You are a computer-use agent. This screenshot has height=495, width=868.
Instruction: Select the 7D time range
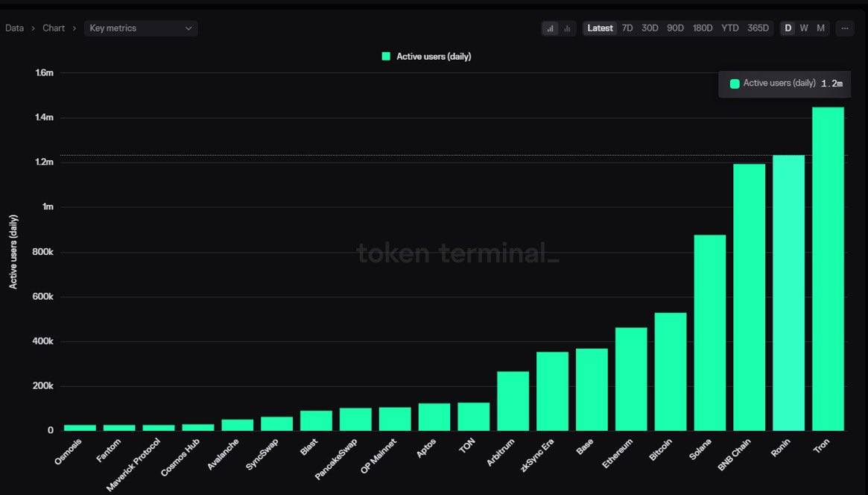click(627, 28)
